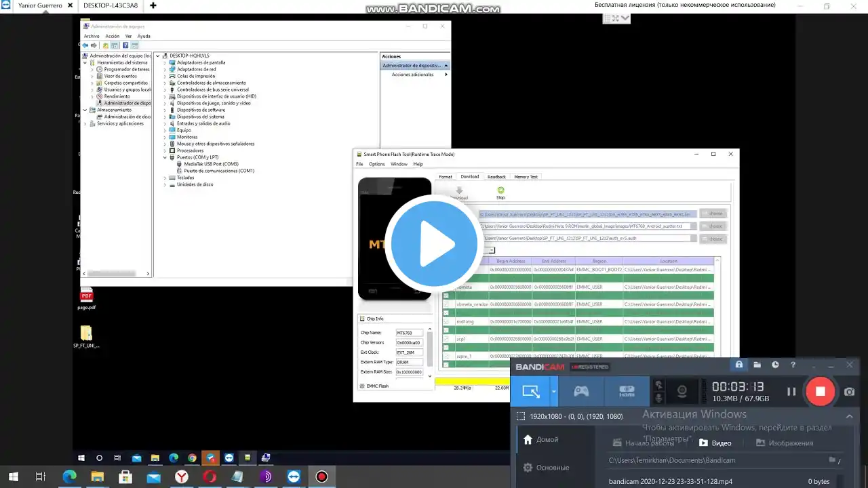Select Bandicam game recording mode
The image size is (868, 488).
tap(581, 391)
